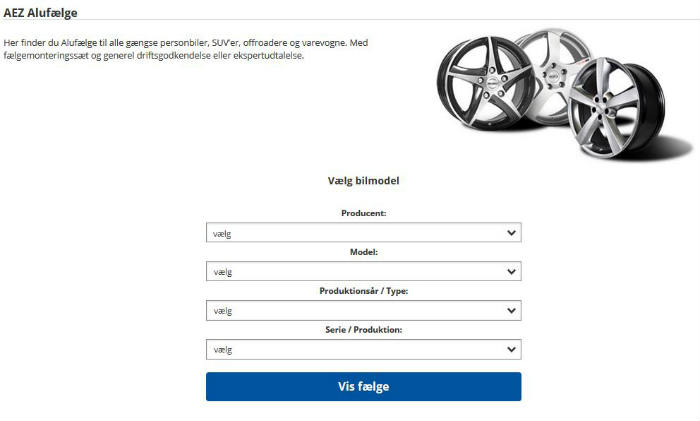
Task: Click the Model: label
Action: point(363,252)
